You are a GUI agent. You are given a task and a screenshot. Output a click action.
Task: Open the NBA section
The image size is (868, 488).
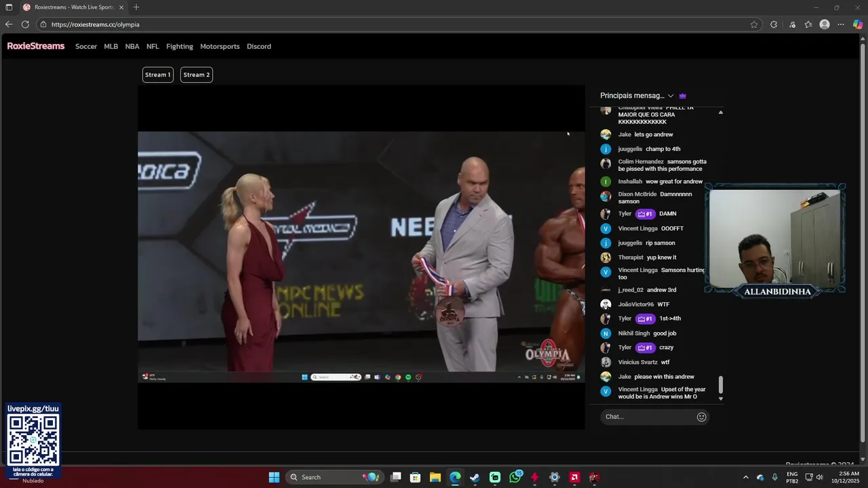click(132, 47)
